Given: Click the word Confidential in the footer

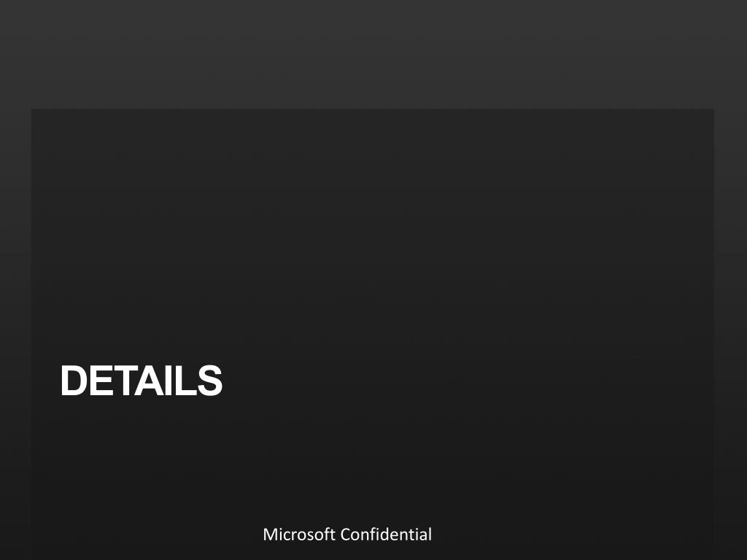Looking at the screenshot, I should pos(386,534).
